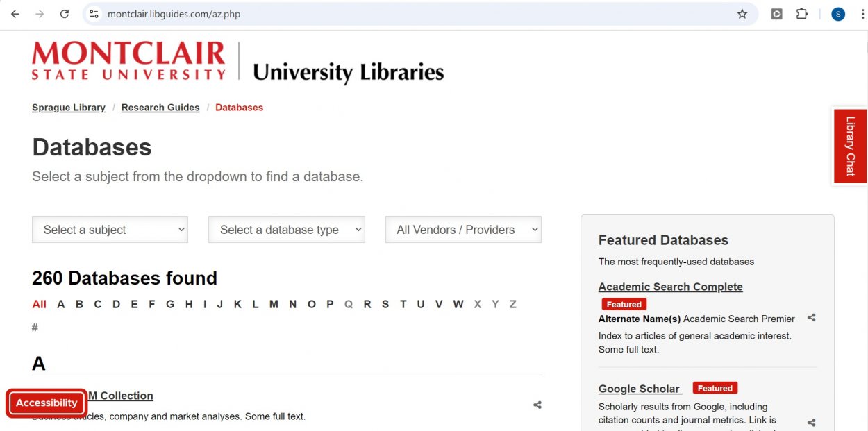This screenshot has height=431, width=868.
Task: Click the share icon near Google Scholar description
Action: 811,422
